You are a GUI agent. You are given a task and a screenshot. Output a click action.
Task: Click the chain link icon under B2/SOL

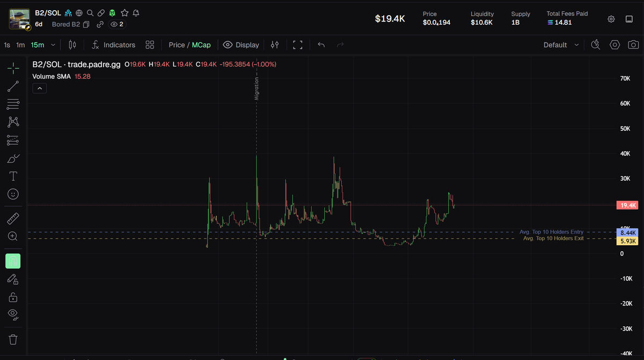coord(100,24)
